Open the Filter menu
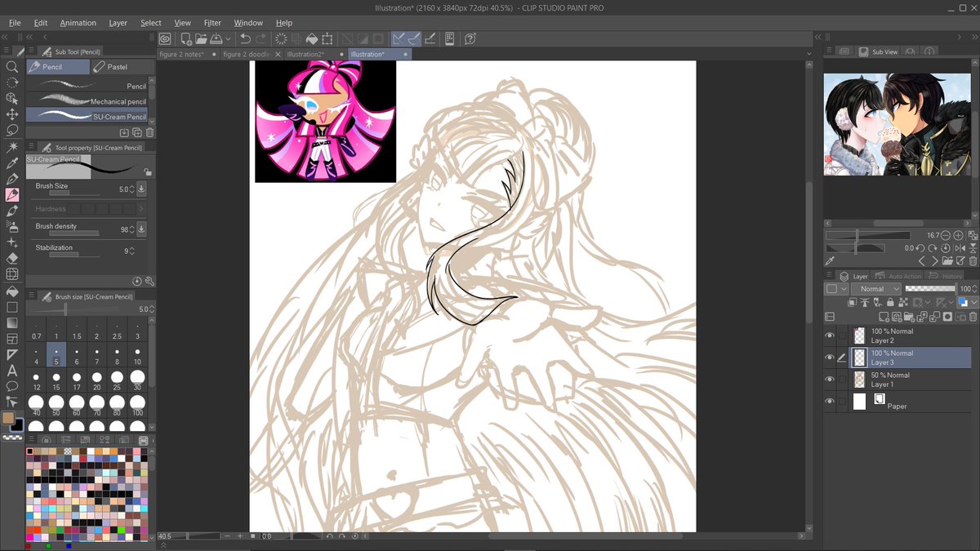 212,23
